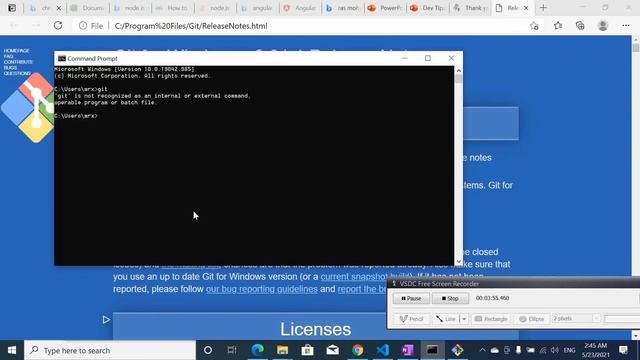The height and width of the screenshot is (360, 640).
Task: Select the Ellipse drawing tool in VSDC
Action: (531, 319)
